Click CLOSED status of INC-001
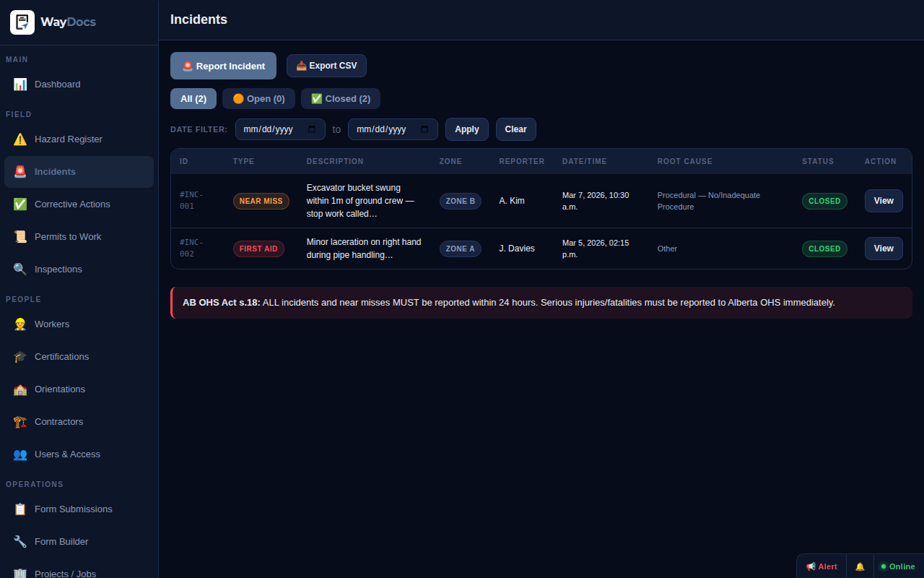 pos(824,201)
